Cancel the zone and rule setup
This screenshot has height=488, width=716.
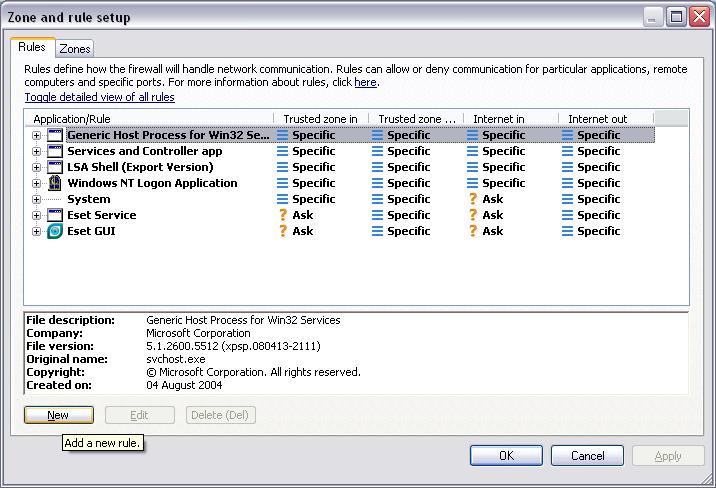(587, 456)
